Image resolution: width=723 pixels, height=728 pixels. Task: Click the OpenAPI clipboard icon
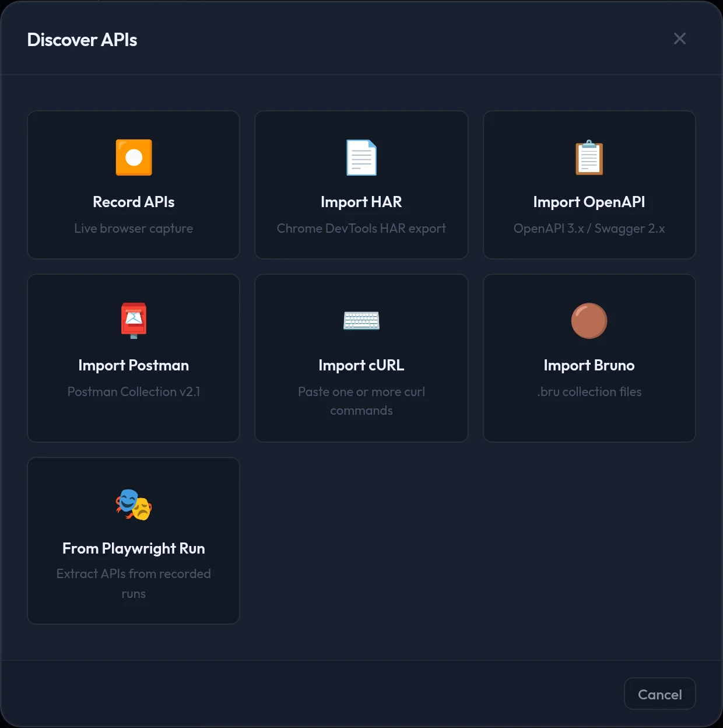[x=589, y=157]
